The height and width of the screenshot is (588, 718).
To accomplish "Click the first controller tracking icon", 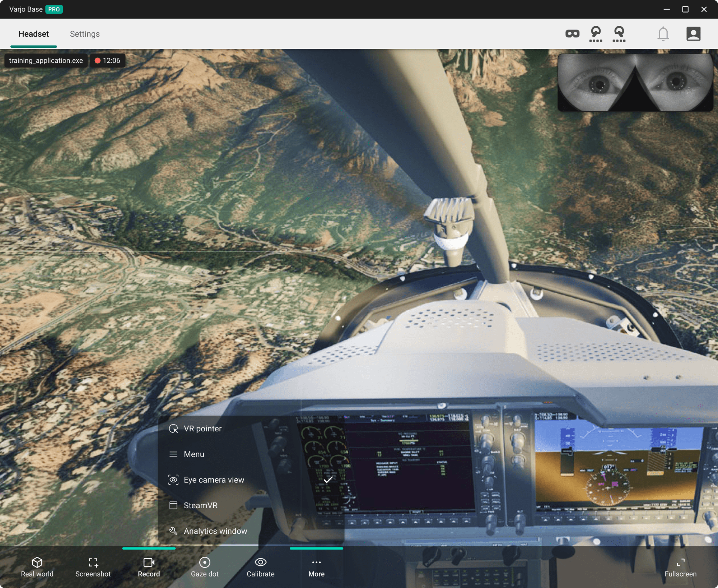I will (596, 34).
